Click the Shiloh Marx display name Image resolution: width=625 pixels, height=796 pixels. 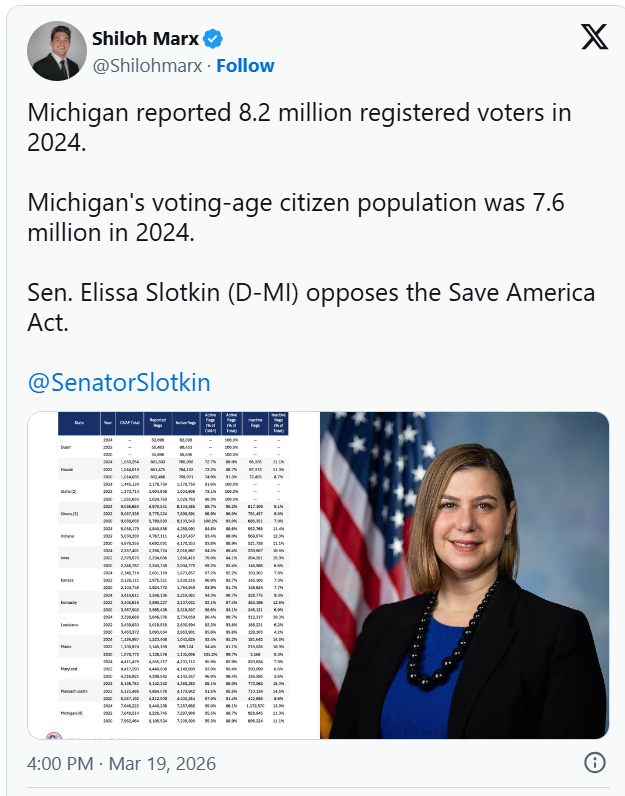click(x=146, y=39)
